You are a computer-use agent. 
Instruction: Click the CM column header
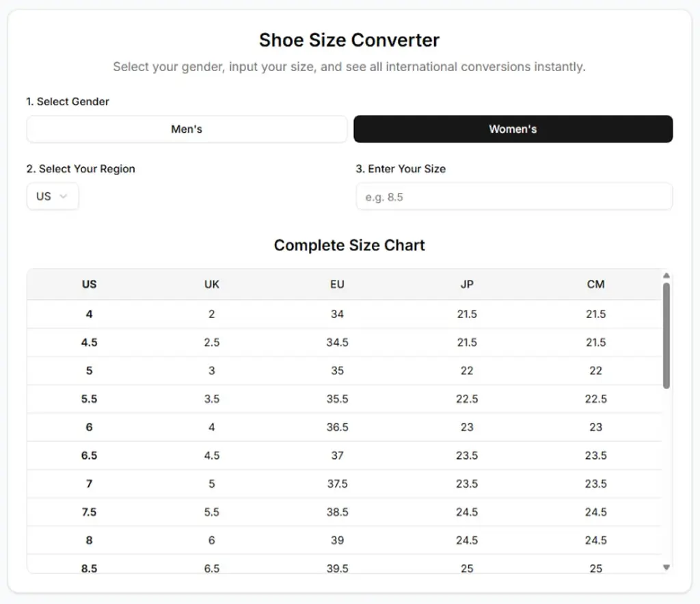[x=595, y=285]
